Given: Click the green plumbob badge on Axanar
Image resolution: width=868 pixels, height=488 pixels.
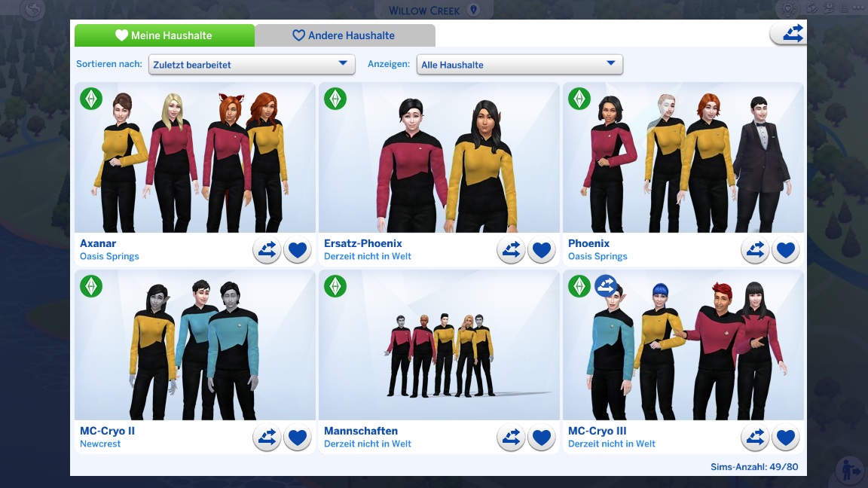Looking at the screenshot, I should click(90, 99).
